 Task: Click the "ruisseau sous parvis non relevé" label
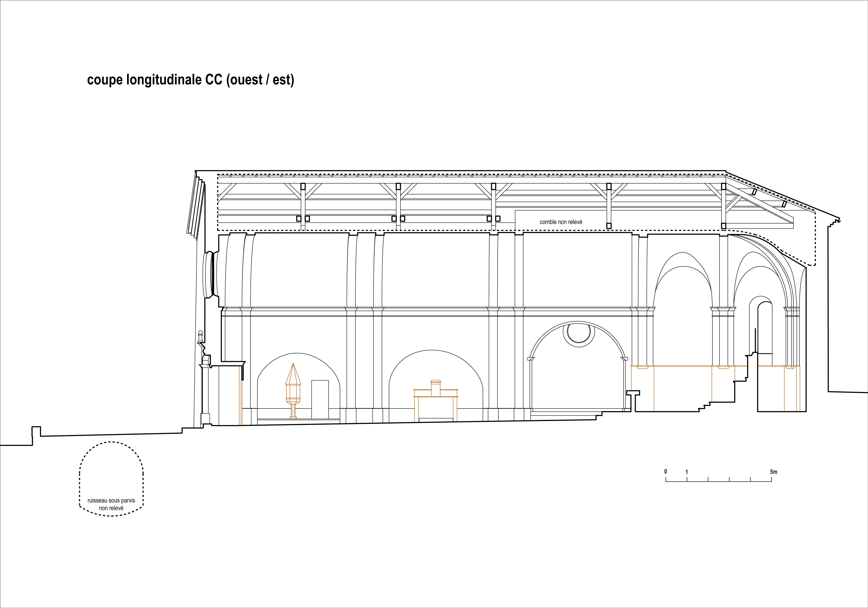[x=111, y=504]
